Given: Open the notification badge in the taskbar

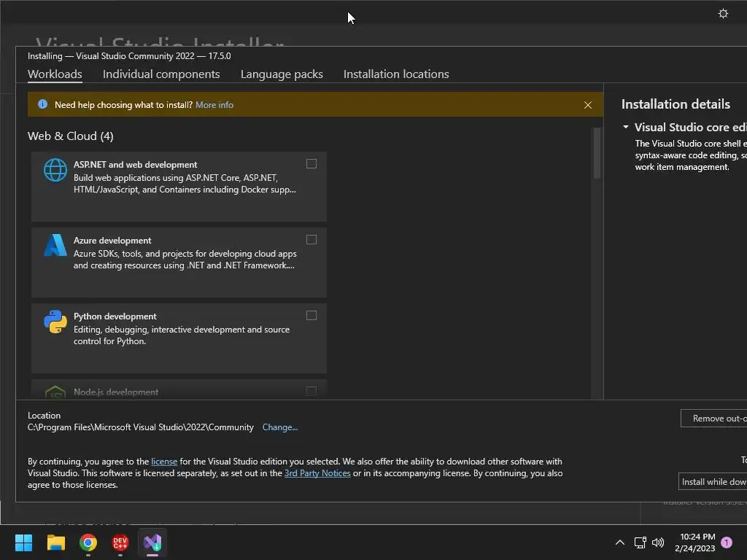Looking at the screenshot, I should (x=727, y=542).
